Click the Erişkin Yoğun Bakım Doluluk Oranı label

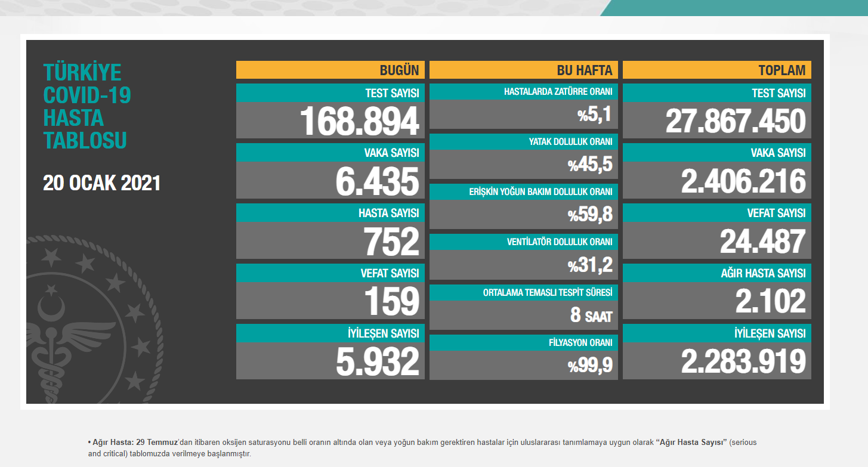(x=540, y=192)
